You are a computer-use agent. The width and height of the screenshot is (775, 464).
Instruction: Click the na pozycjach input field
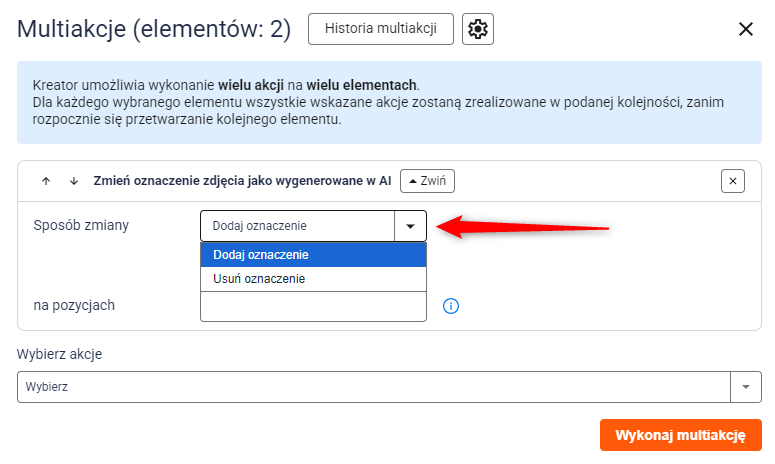(313, 306)
